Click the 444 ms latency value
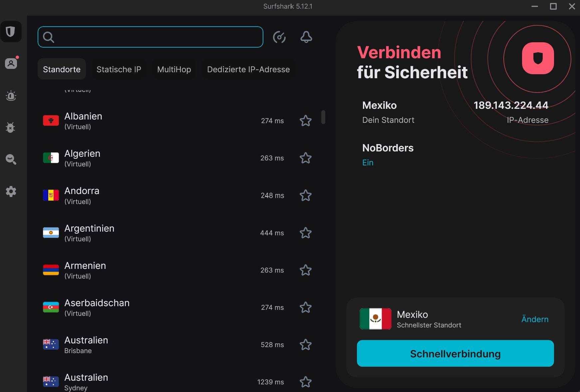 (272, 233)
